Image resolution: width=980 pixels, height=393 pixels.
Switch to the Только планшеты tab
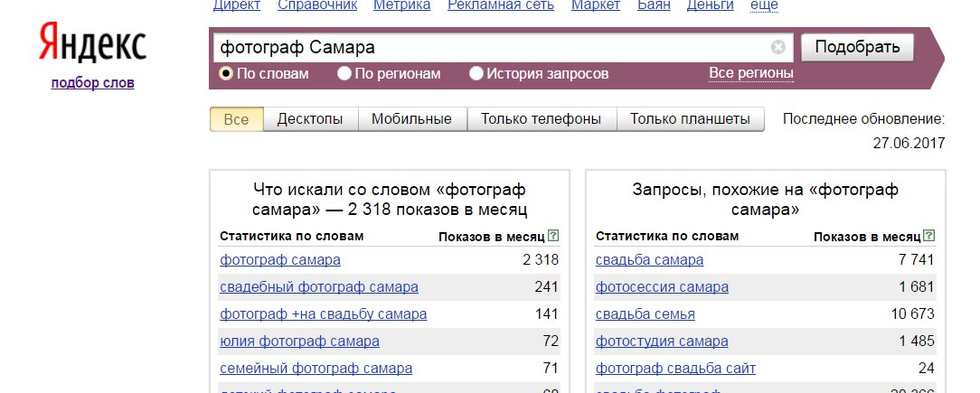[690, 119]
